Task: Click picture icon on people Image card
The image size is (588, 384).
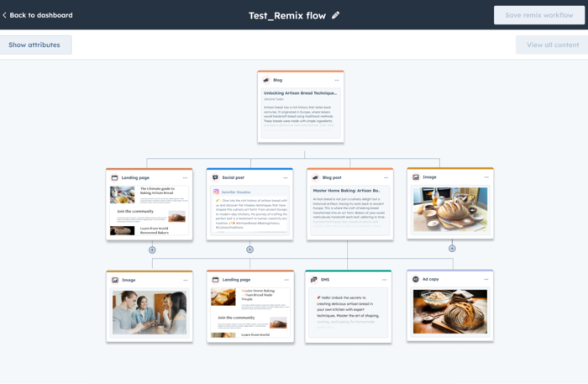Action: 115,280
